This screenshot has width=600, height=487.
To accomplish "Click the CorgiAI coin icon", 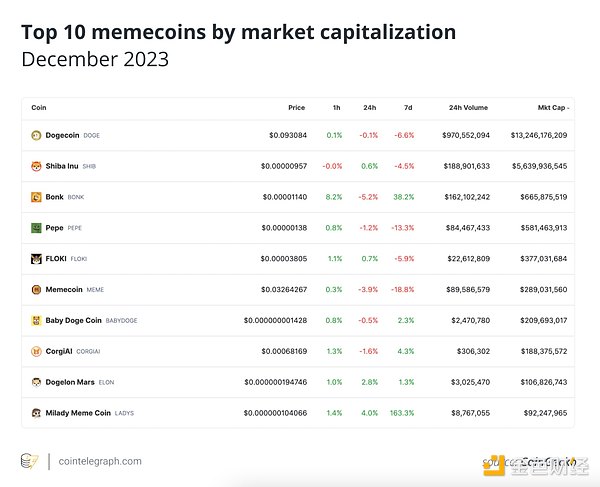I will tap(36, 351).
